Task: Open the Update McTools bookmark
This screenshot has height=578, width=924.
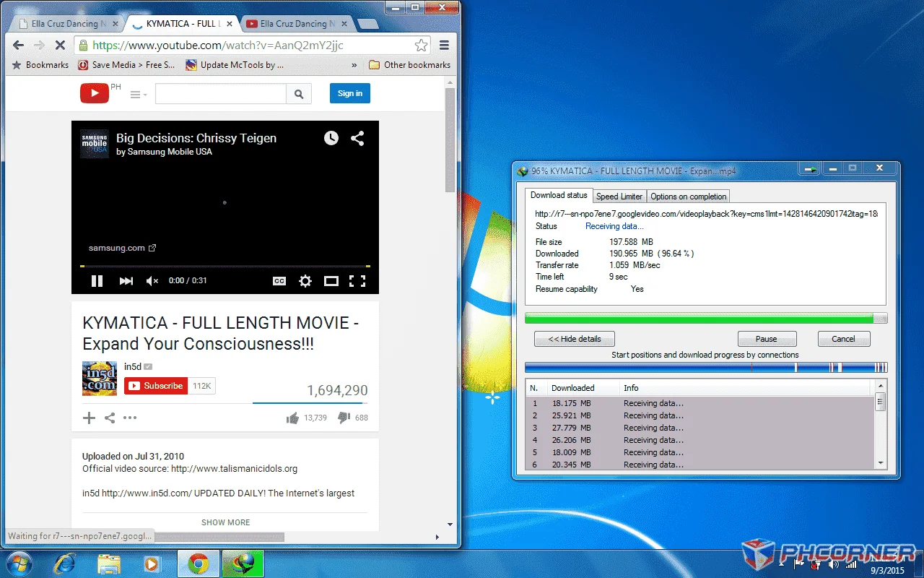Action: point(235,64)
